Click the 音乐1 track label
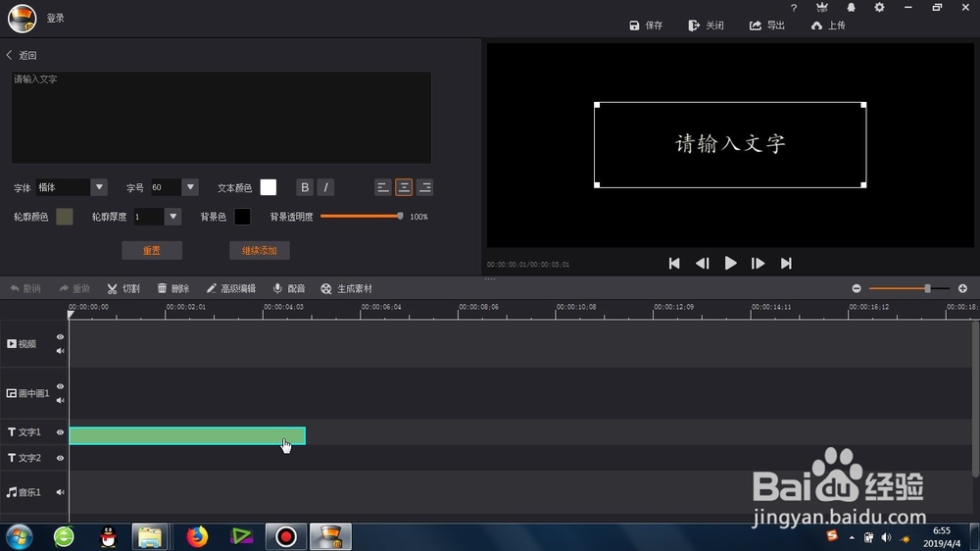The image size is (980, 551). click(x=24, y=492)
